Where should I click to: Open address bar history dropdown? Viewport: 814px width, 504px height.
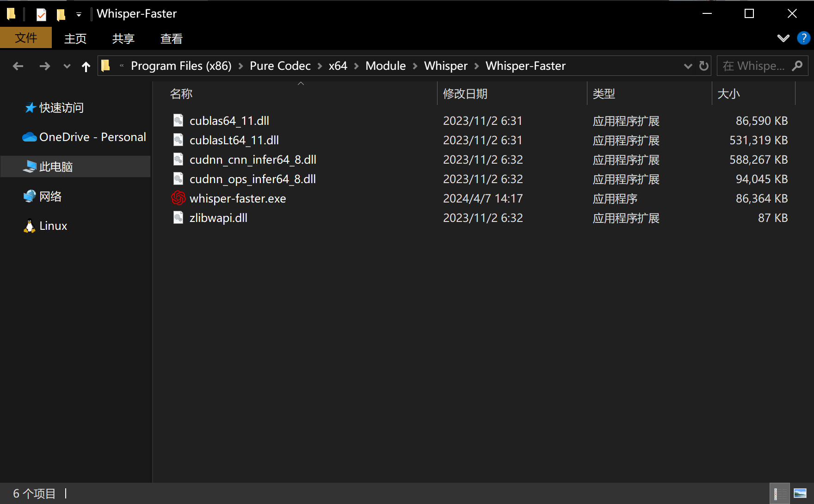point(688,66)
